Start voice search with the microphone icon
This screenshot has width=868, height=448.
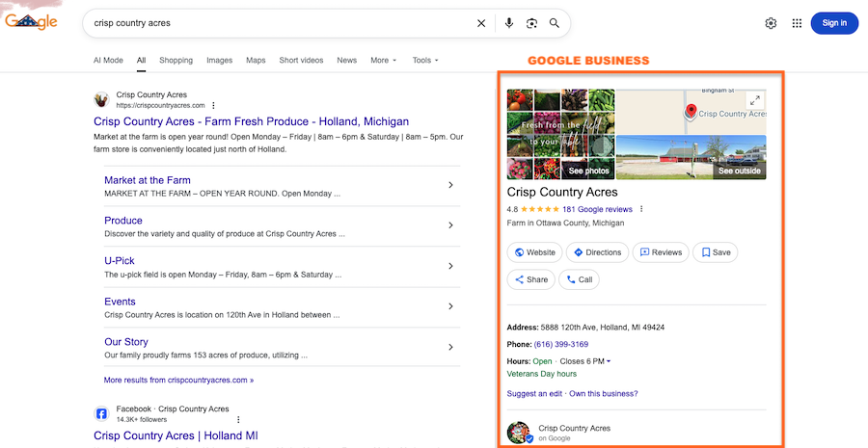click(x=509, y=23)
